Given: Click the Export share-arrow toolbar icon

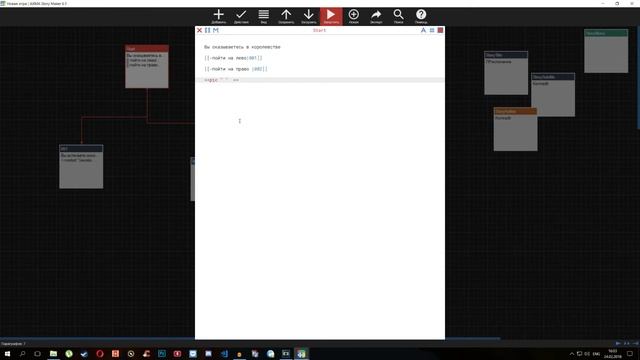Looking at the screenshot, I should pyautogui.click(x=376, y=16).
